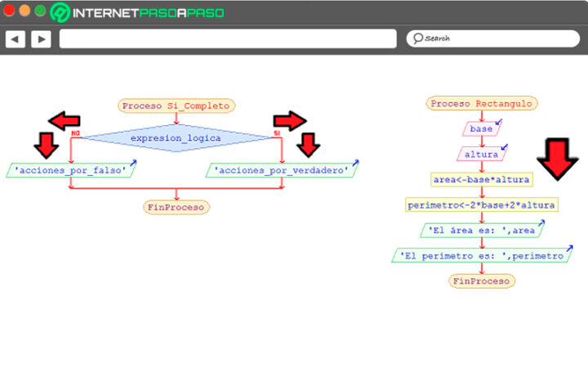This screenshot has width=588, height=368.
Task: Select the expresion_logica decision diamond
Action: pyautogui.click(x=176, y=138)
